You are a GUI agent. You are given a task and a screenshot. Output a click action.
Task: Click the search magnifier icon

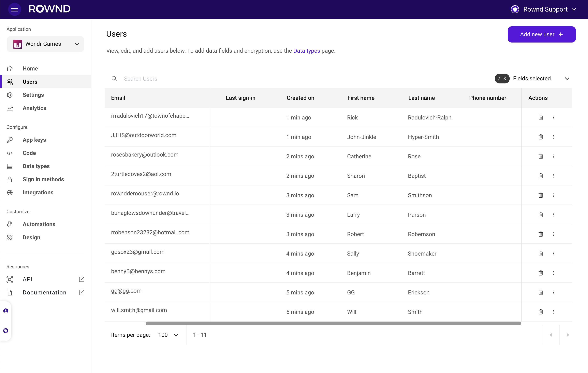tap(114, 79)
